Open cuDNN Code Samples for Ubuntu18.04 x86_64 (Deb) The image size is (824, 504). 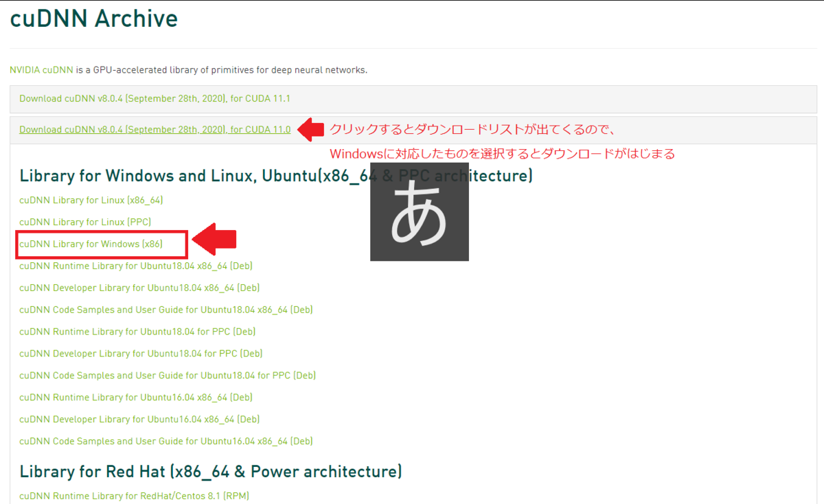point(166,310)
